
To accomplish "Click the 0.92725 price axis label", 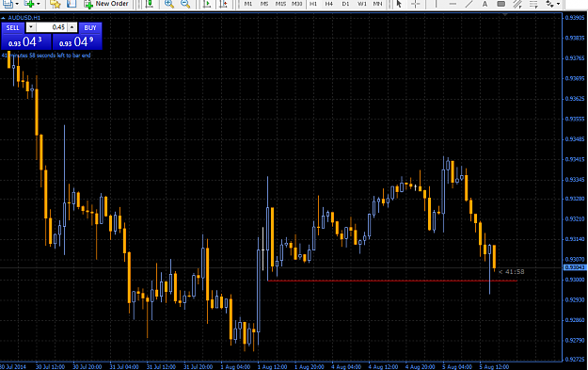I will [575, 361].
